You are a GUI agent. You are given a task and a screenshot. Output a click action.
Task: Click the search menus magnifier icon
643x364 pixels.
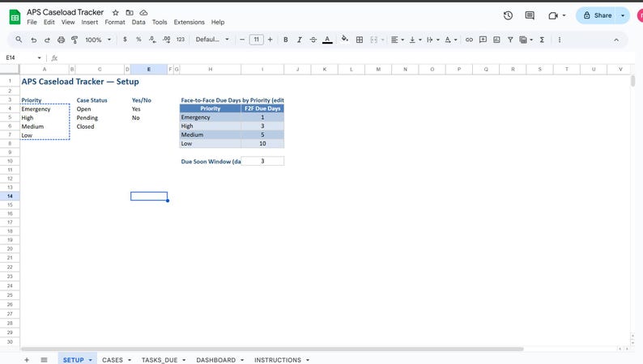point(19,40)
